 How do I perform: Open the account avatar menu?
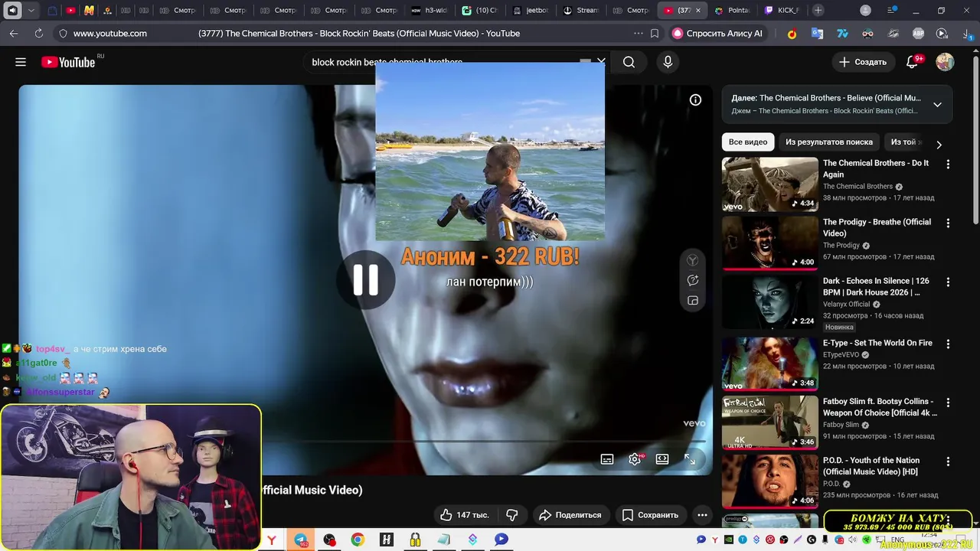(945, 62)
